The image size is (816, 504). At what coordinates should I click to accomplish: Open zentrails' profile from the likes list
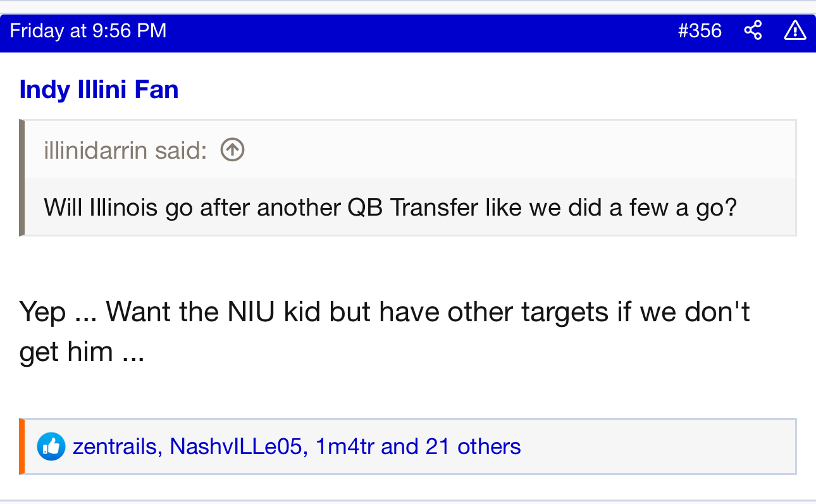(x=114, y=446)
